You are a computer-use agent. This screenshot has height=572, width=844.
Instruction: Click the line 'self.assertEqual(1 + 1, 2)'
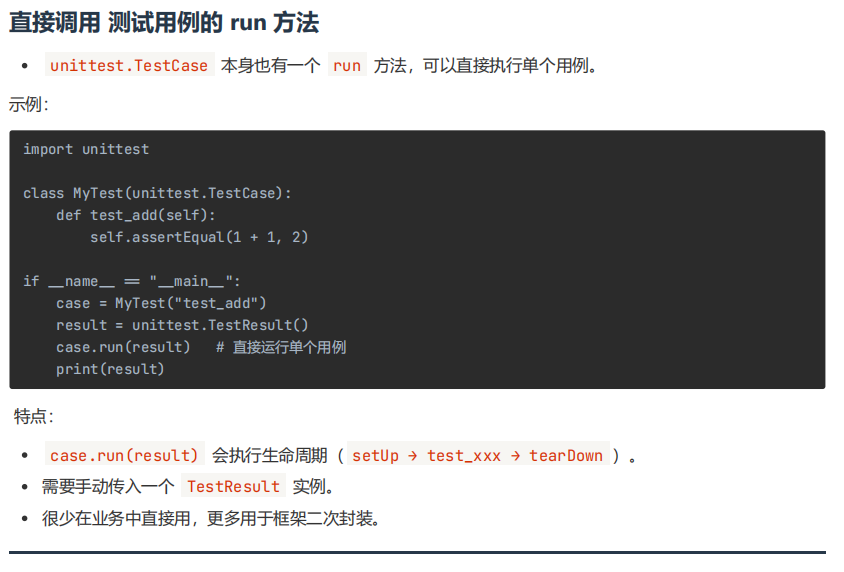(199, 237)
